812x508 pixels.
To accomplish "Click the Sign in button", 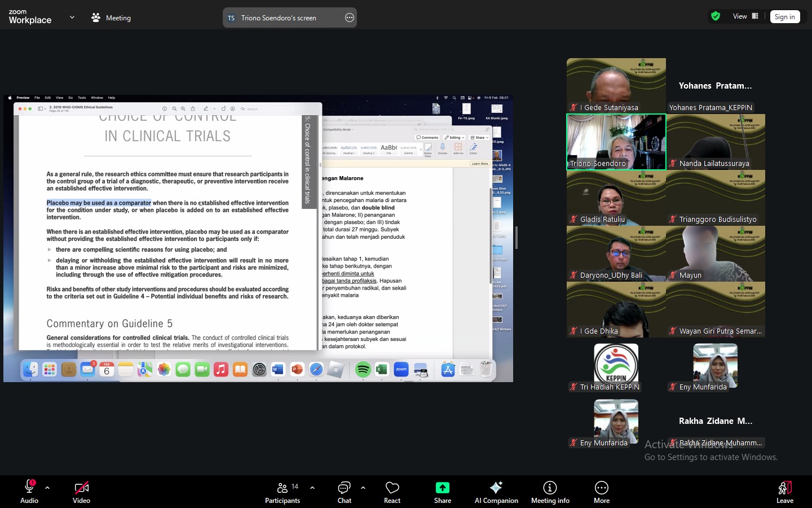I will [x=784, y=17].
